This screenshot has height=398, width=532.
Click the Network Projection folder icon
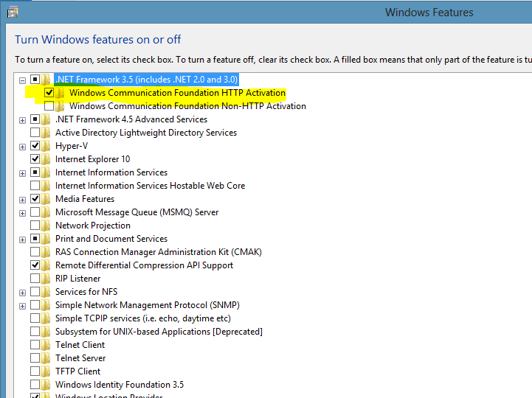[46, 226]
